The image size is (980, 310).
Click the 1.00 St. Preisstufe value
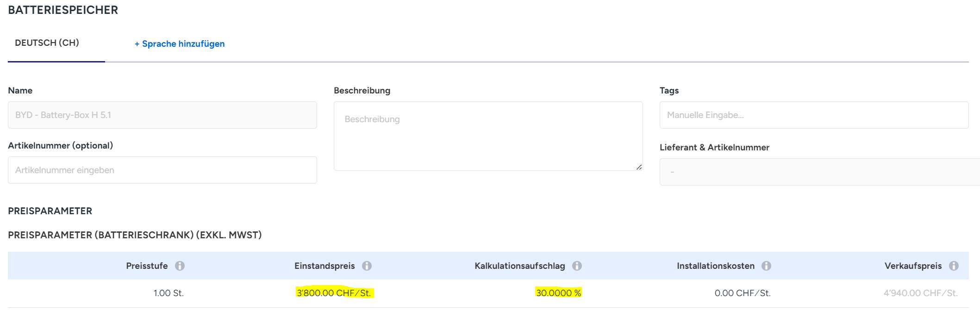169,293
